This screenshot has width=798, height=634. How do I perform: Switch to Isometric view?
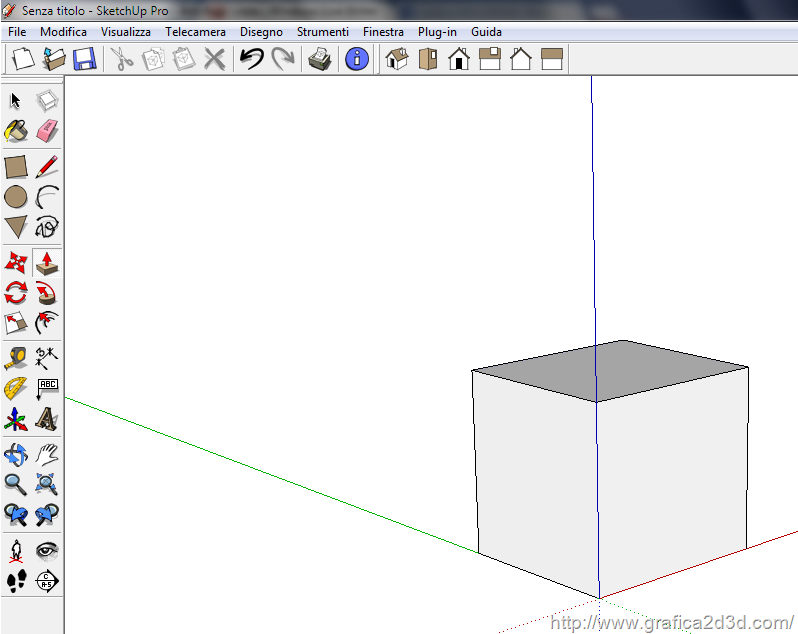pyautogui.click(x=397, y=59)
